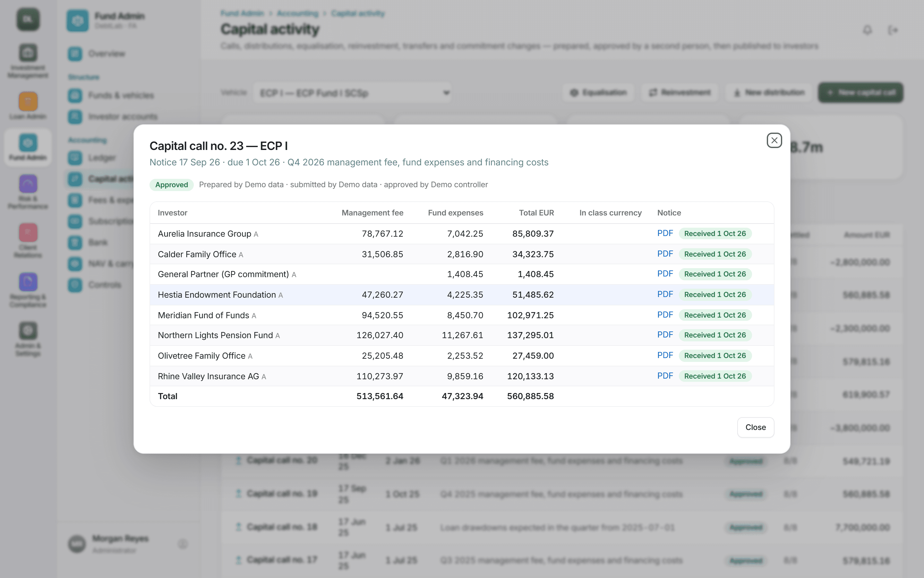This screenshot has height=578, width=924.
Task: Open the notifications bell icon
Action: (868, 30)
